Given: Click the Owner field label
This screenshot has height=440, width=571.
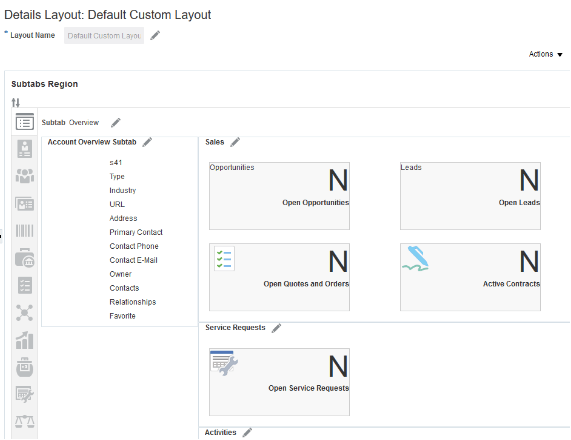Looking at the screenshot, I should 121,274.
